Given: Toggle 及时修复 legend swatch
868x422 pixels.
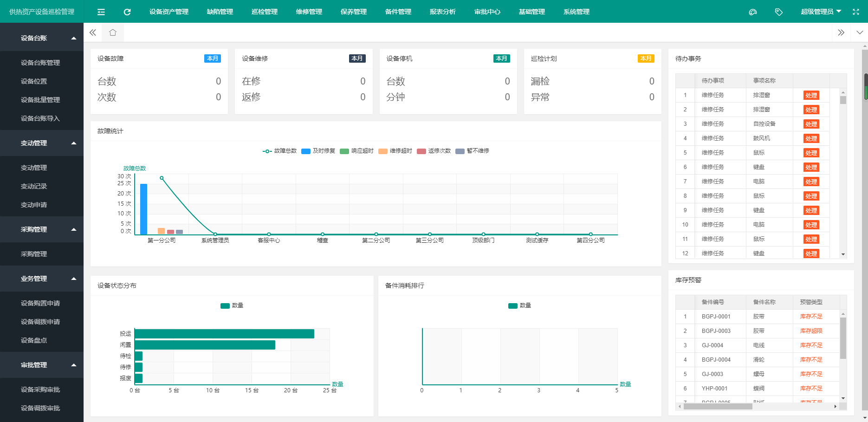Looking at the screenshot, I should 306,151.
